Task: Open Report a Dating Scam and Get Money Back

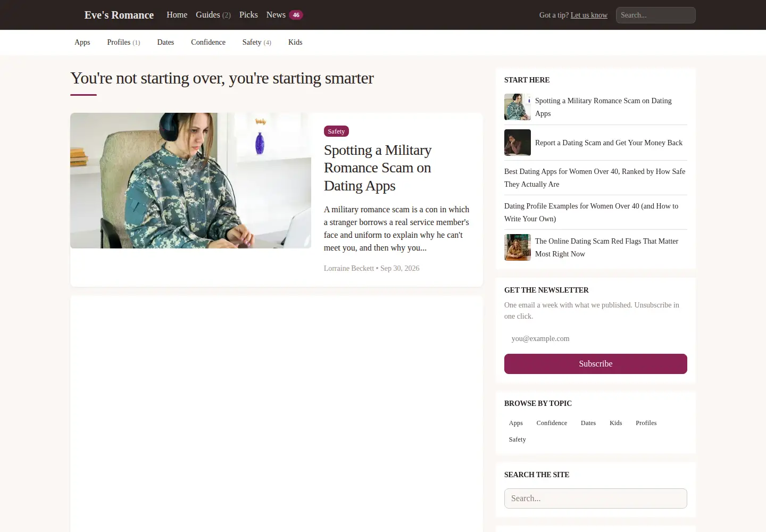Action: [609, 143]
